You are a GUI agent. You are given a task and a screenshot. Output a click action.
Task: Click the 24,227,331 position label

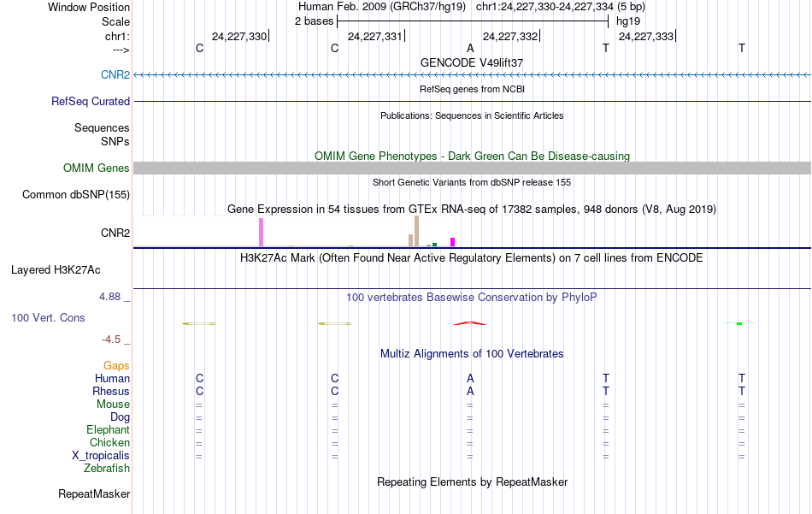click(x=375, y=36)
